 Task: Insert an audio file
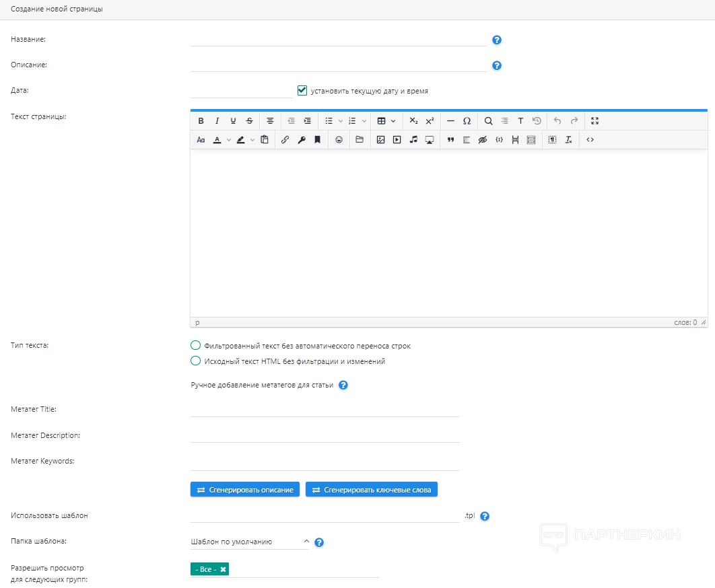tap(413, 140)
